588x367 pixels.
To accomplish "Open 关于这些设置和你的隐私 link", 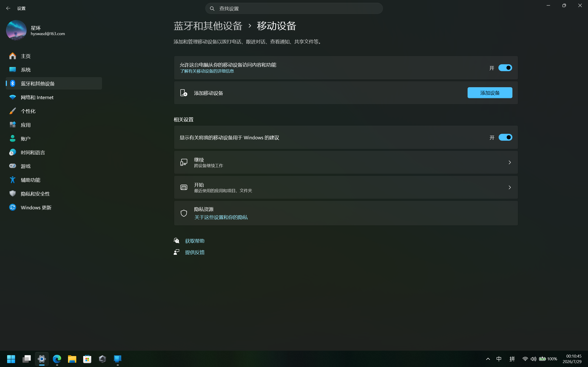I will (x=221, y=217).
